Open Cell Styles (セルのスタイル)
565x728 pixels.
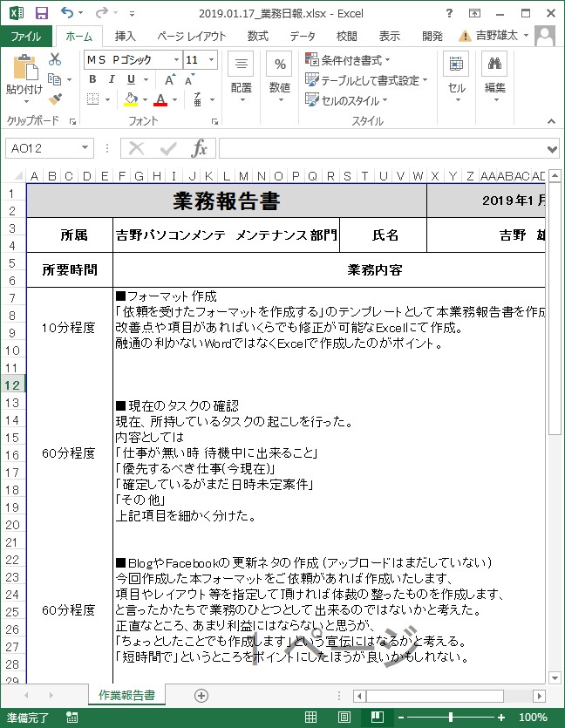tap(346, 100)
